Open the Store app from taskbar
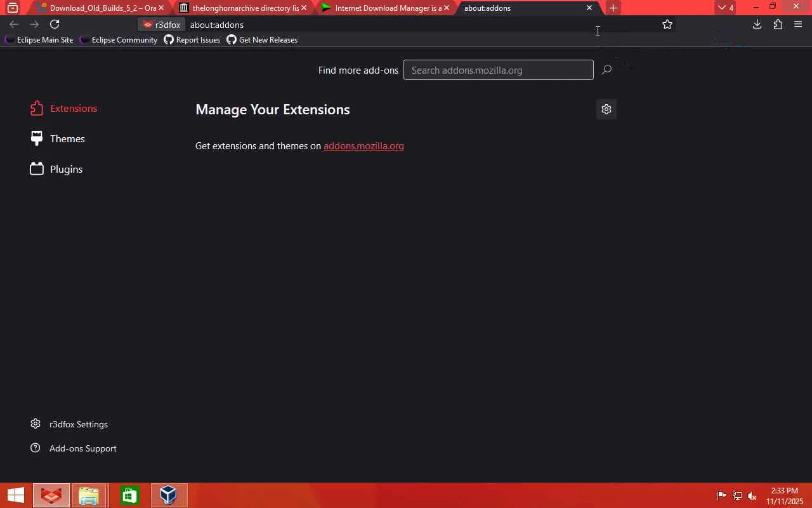812x508 pixels. point(129,495)
